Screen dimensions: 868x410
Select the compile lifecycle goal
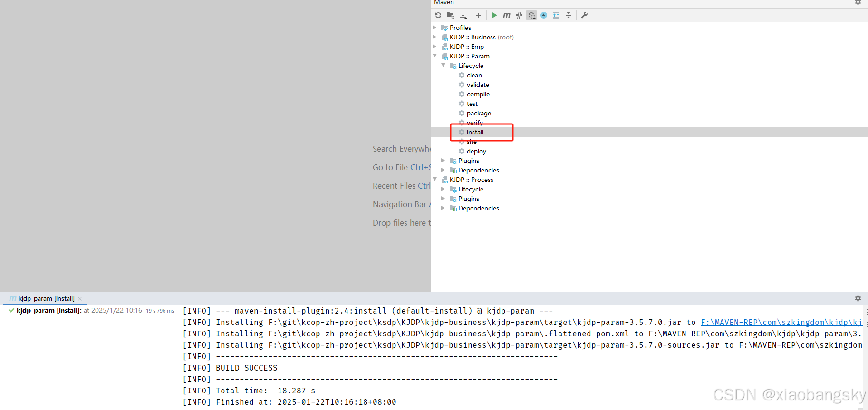coord(478,94)
